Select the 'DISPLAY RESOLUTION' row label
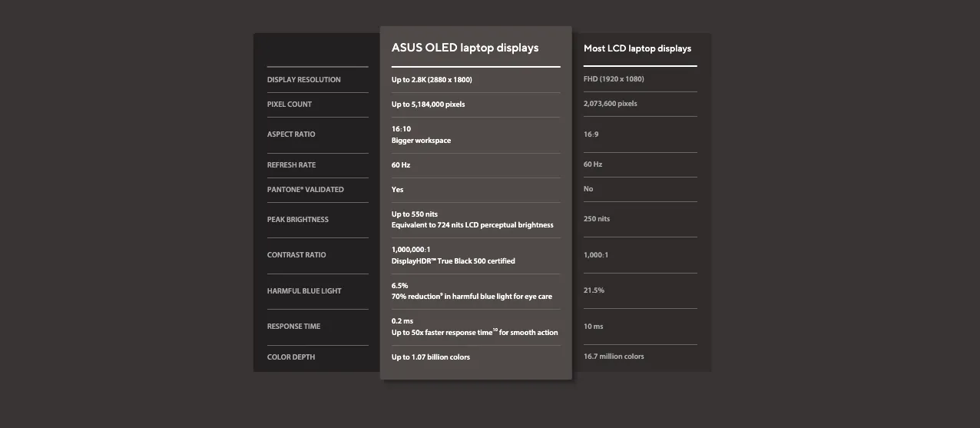 [304, 80]
